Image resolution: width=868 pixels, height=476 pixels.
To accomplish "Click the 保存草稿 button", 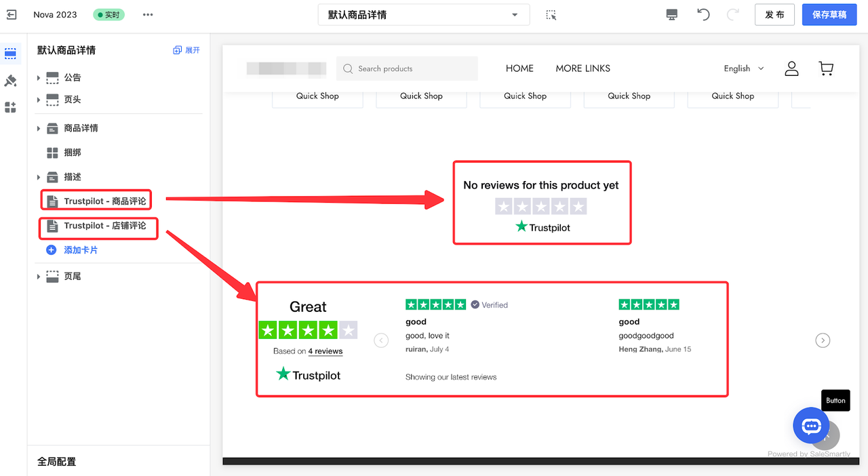I will coord(829,14).
